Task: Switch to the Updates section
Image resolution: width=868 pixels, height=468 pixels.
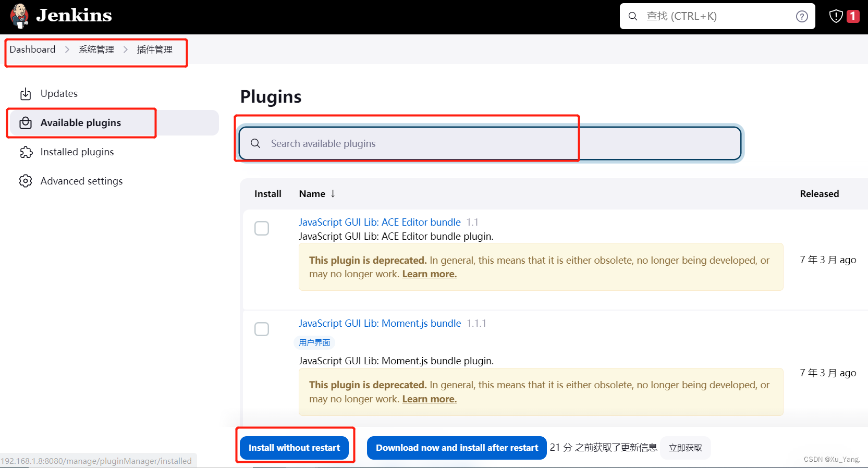Action: [59, 94]
